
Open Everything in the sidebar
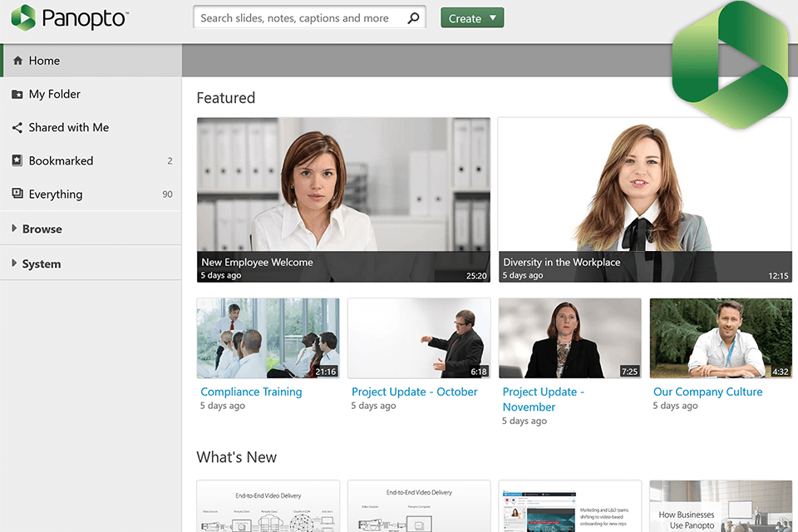point(91,194)
